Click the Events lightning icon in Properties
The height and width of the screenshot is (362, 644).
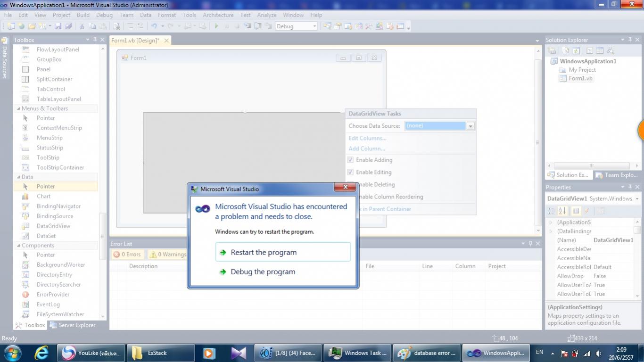pos(587,211)
